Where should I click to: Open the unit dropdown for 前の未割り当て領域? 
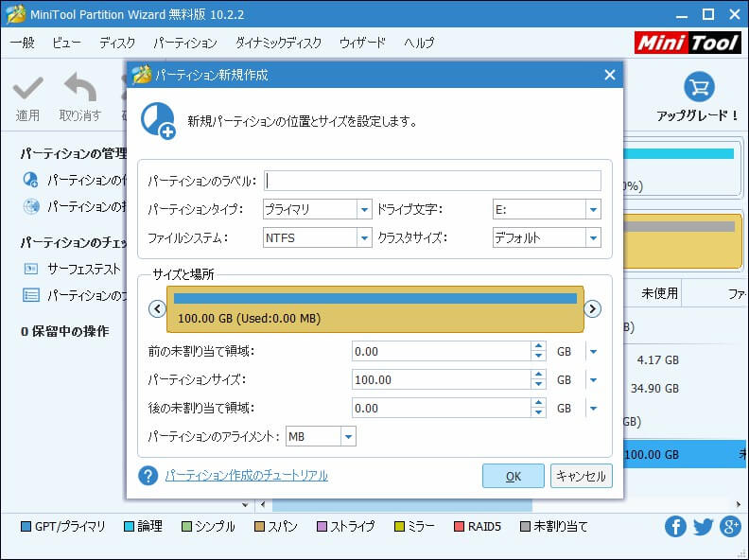click(593, 352)
